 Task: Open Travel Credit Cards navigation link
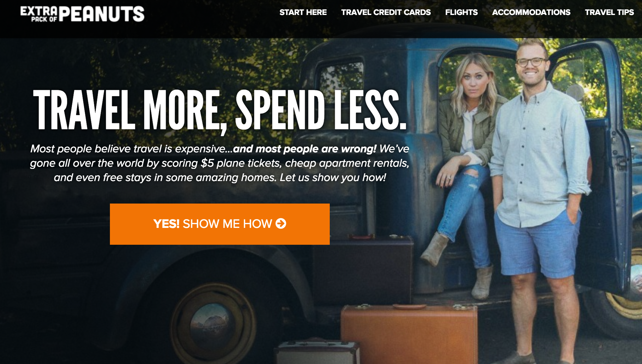coord(386,12)
